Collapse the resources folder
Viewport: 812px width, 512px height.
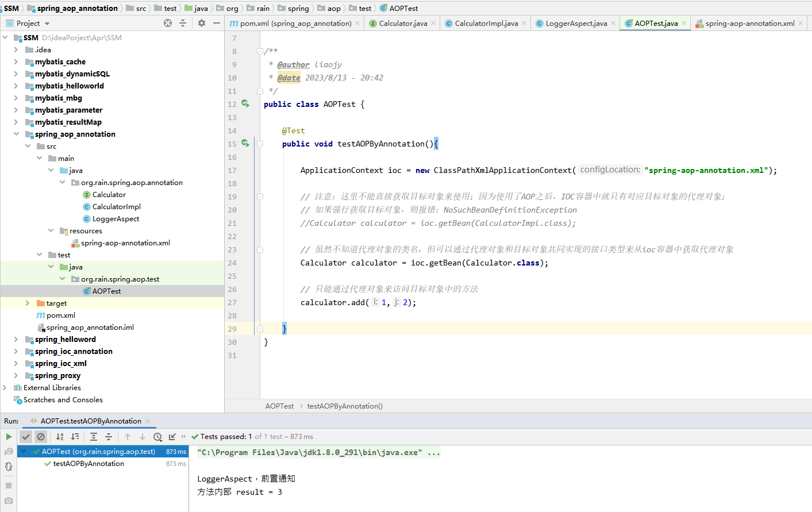(x=51, y=231)
